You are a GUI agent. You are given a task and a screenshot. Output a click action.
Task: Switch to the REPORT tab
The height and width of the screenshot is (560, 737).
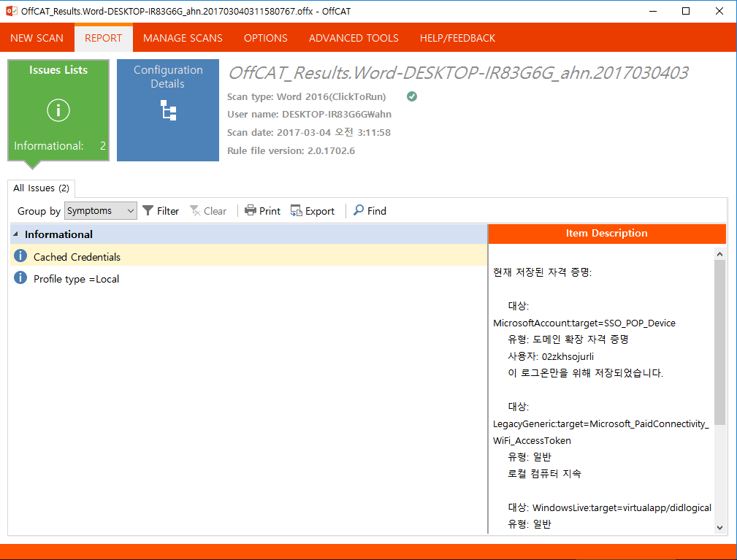click(x=104, y=38)
